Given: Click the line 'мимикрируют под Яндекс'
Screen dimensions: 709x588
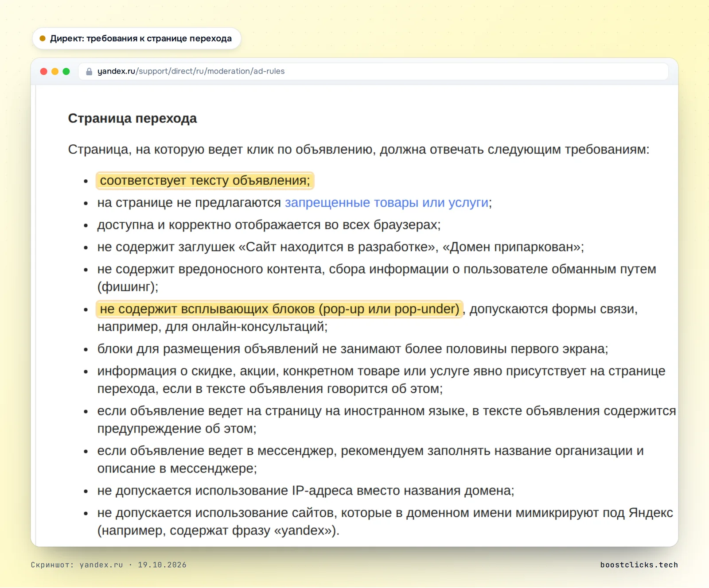Looking at the screenshot, I should click(385, 522).
